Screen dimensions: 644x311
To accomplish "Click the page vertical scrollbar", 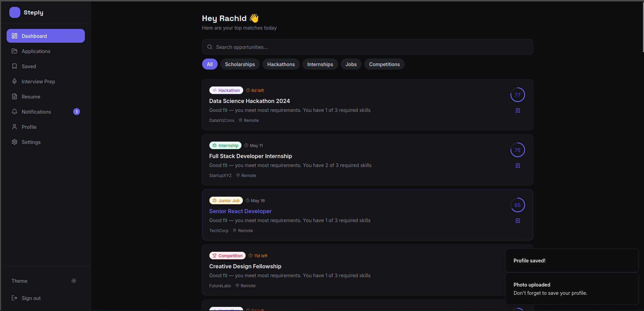I will pos(643,27).
